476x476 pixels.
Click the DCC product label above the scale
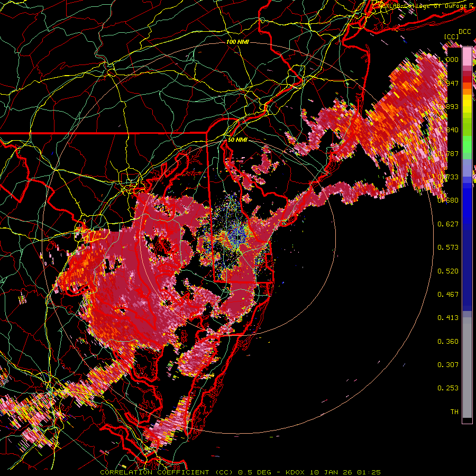464,32
